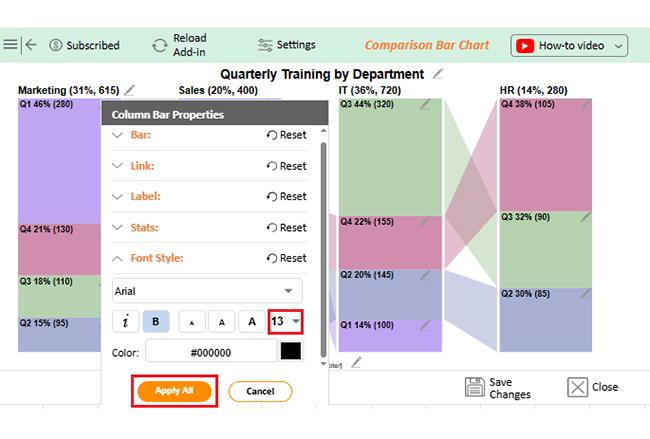Click the #000000 color hex field
Screen dimensions: 650x439
click(x=211, y=352)
